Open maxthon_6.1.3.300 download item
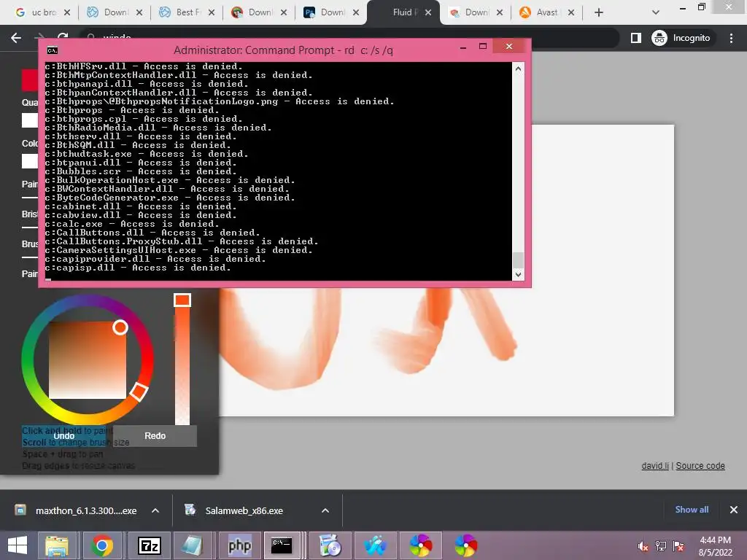 pyautogui.click(x=76, y=510)
